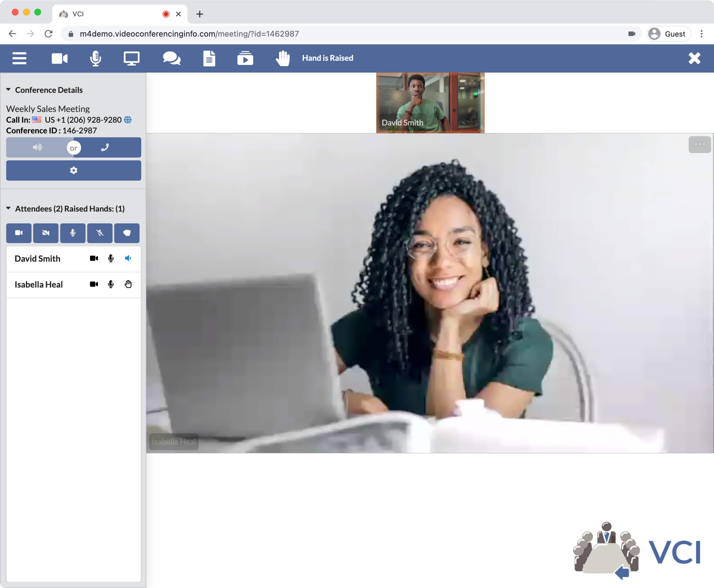Click the media/video play icon in toolbar
The height and width of the screenshot is (588, 714).
coord(245,58)
